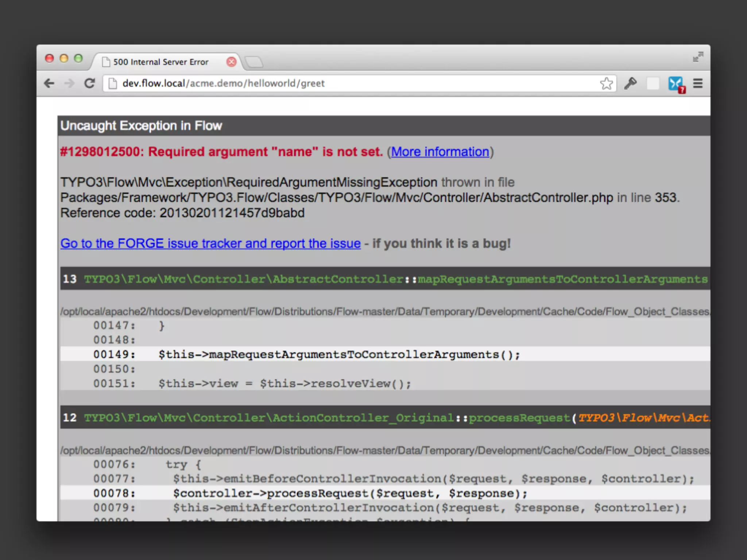The width and height of the screenshot is (747, 560).
Task: Toggle fullscreen with the expand arrows icon
Action: [x=698, y=57]
